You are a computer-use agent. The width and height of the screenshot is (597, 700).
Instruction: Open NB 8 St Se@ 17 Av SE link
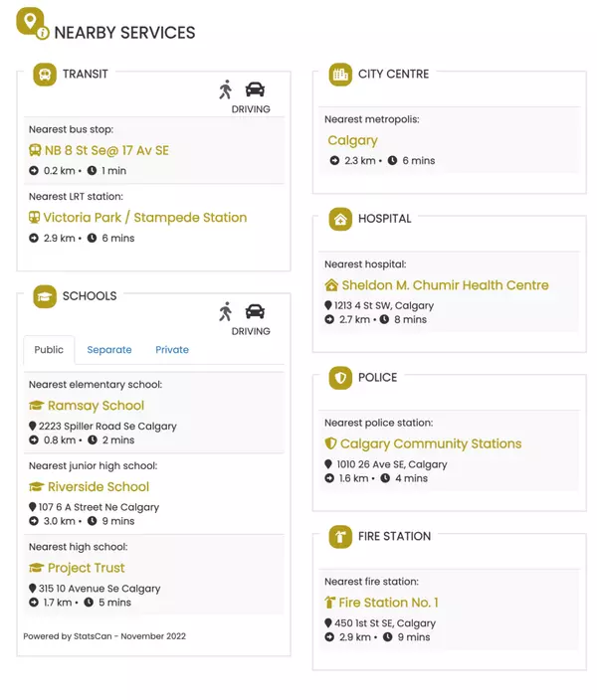106,151
